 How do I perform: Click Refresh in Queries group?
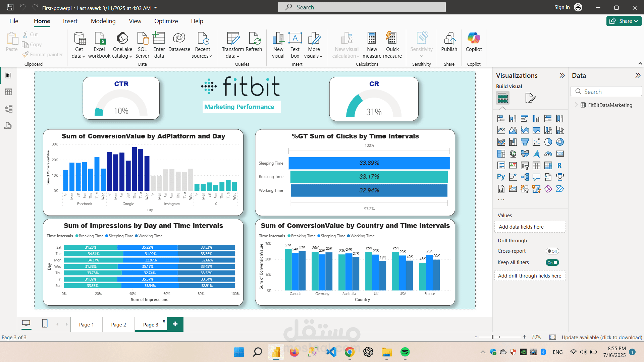pos(254,42)
